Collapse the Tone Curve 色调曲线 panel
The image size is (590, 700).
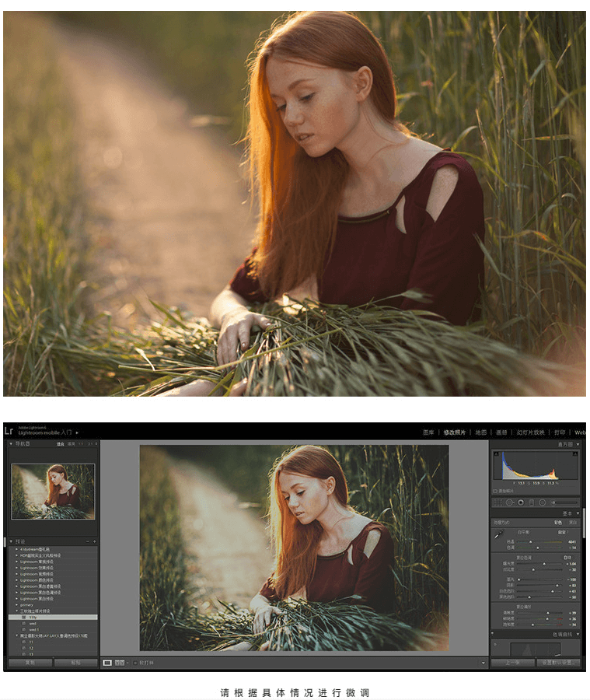(x=578, y=635)
